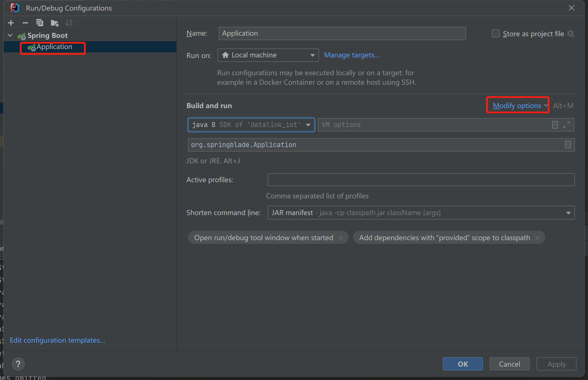Open the Run on Local machine dropdown
Screen dimensions: 588x380
pyautogui.click(x=268, y=55)
